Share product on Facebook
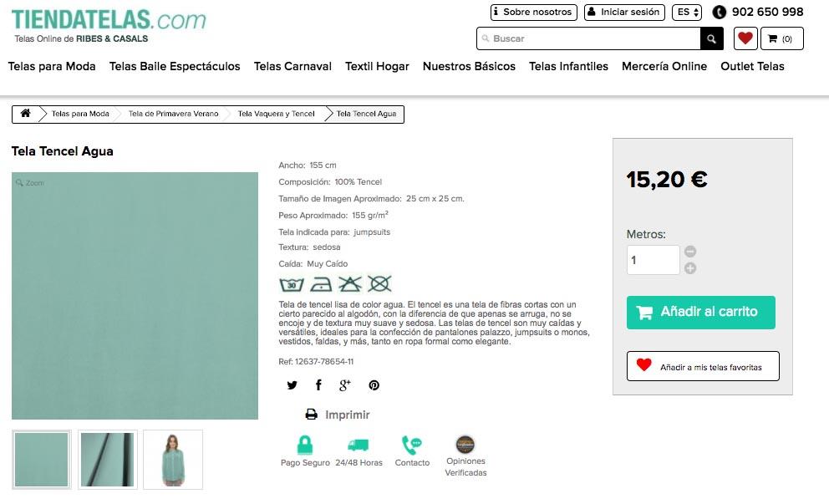The image size is (829, 504). click(318, 385)
